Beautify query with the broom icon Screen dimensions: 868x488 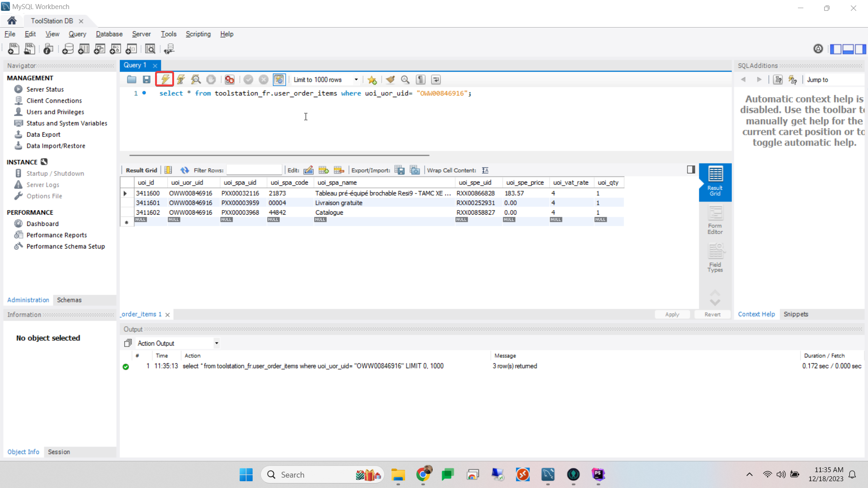click(x=390, y=80)
